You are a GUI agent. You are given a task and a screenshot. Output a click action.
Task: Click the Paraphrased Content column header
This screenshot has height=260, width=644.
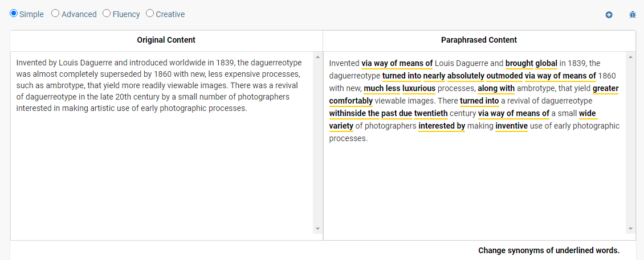point(479,40)
